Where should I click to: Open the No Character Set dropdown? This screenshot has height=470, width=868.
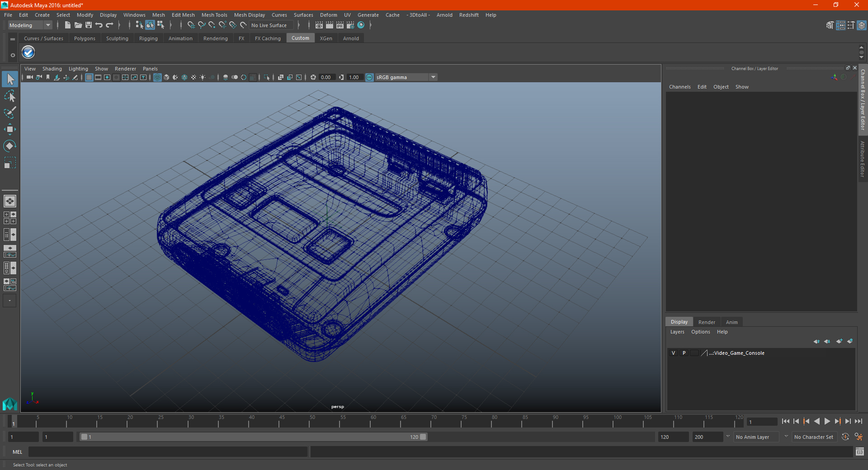point(814,437)
